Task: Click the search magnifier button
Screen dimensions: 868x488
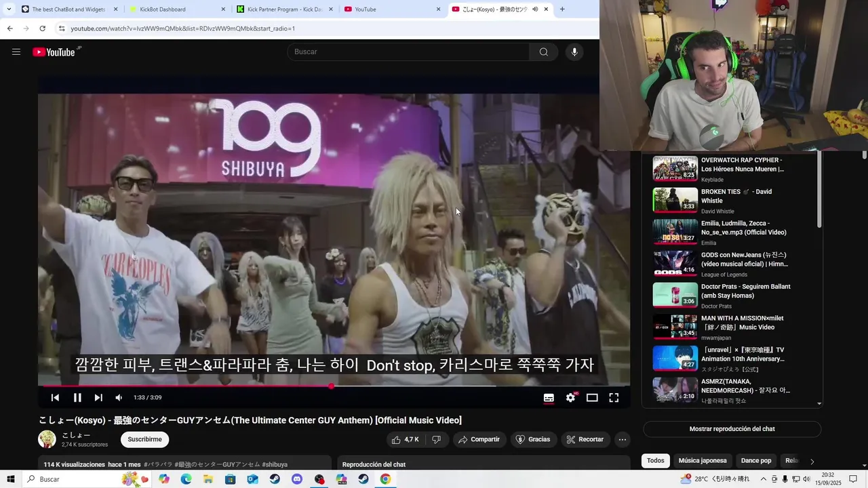Action: [x=543, y=52]
